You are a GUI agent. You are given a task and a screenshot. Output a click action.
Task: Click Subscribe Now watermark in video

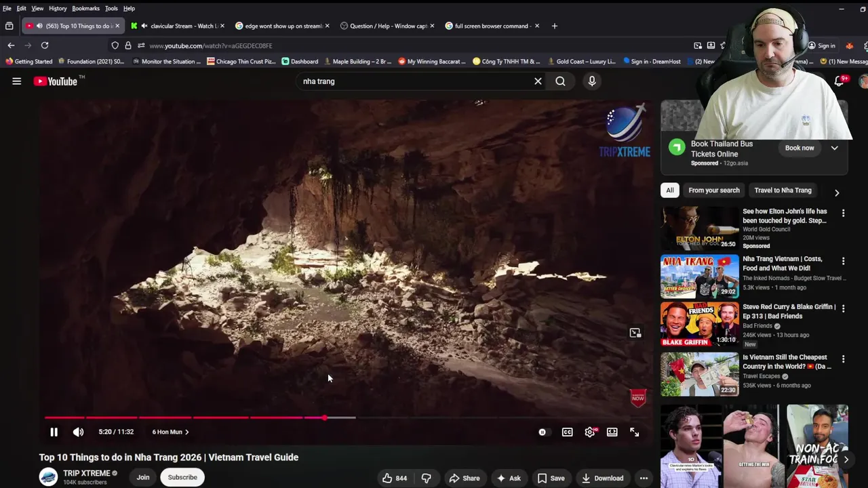637,397
